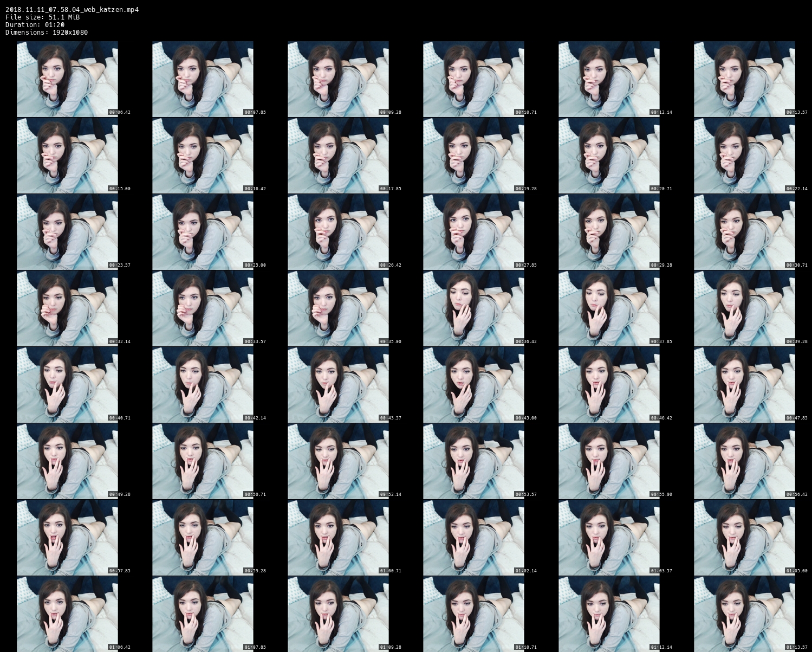The width and height of the screenshot is (812, 652).
Task: Click the thumbnail stamped 00:40.71
Action: point(68,385)
